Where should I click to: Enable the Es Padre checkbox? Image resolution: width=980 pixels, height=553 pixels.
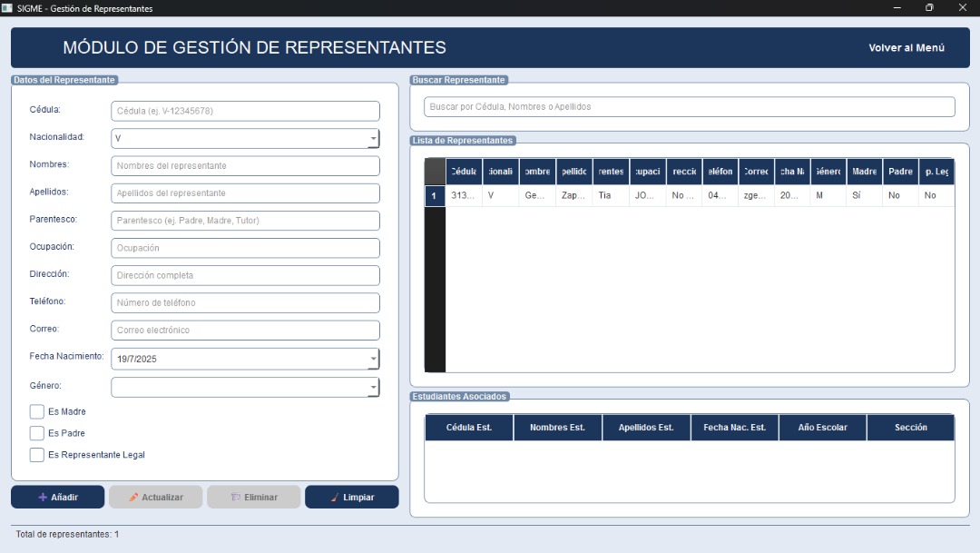pyautogui.click(x=37, y=434)
